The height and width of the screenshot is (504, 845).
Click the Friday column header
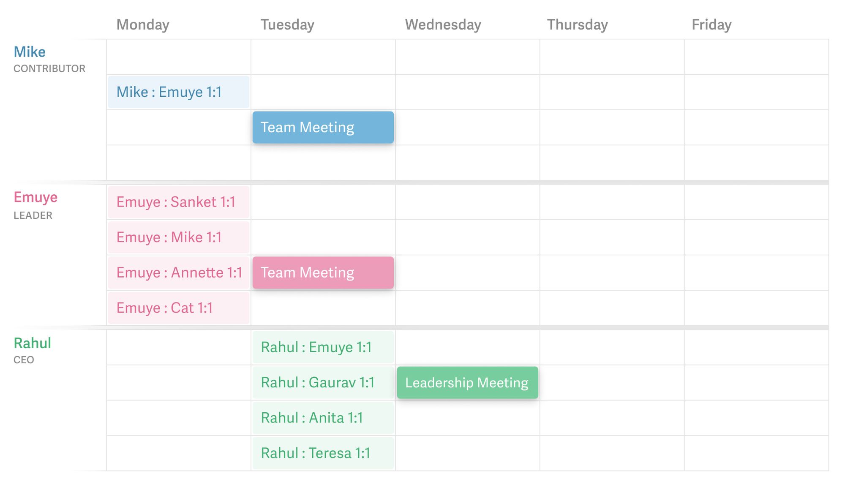coord(711,25)
